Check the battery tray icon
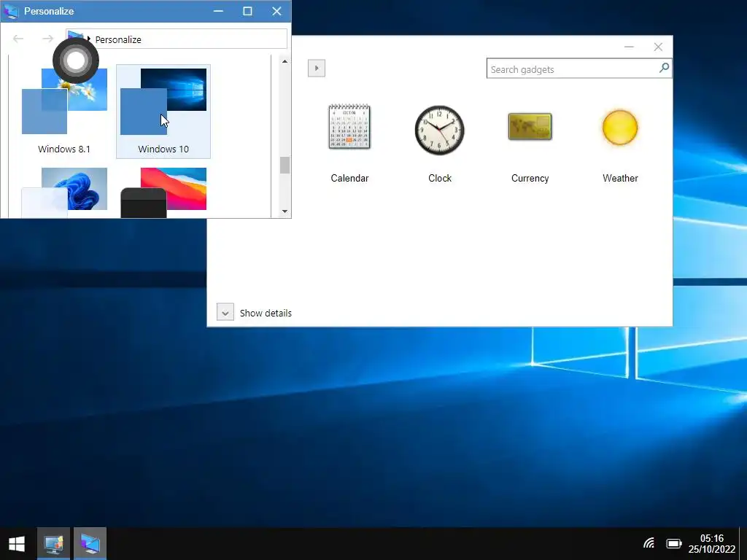The width and height of the screenshot is (747, 560). point(673,543)
